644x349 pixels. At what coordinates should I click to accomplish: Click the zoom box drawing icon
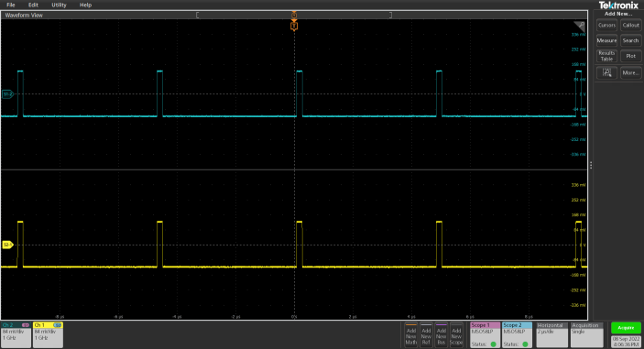point(606,72)
